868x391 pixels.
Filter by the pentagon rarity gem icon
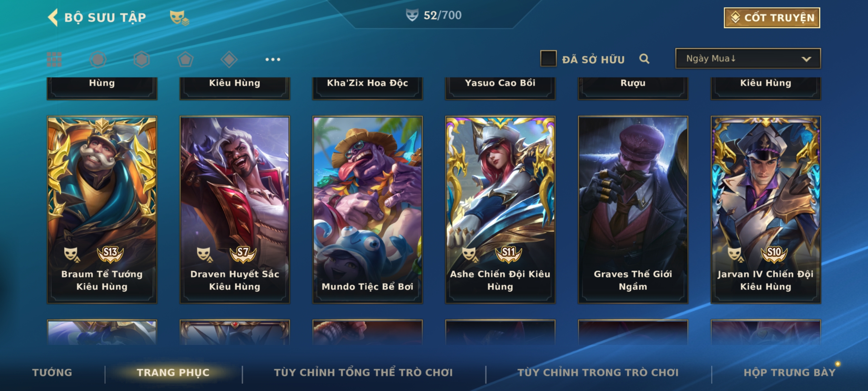tap(185, 59)
